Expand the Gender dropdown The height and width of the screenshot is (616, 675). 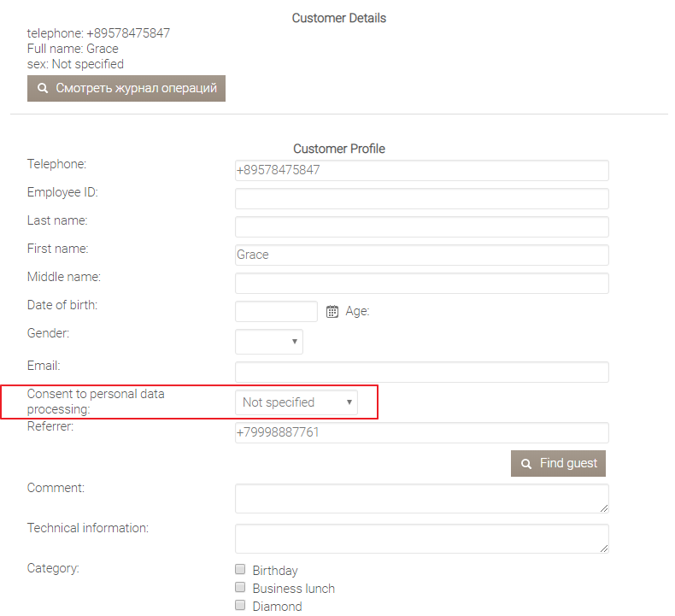pyautogui.click(x=268, y=342)
